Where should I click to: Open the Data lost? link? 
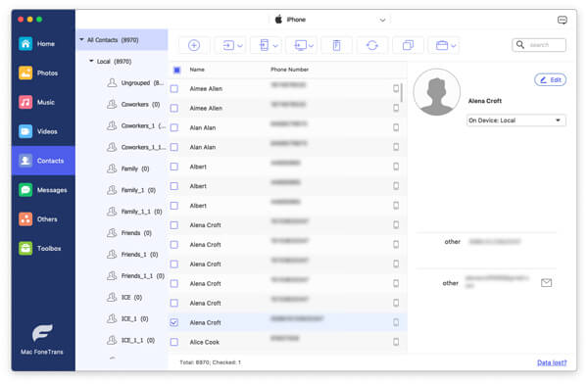point(552,362)
